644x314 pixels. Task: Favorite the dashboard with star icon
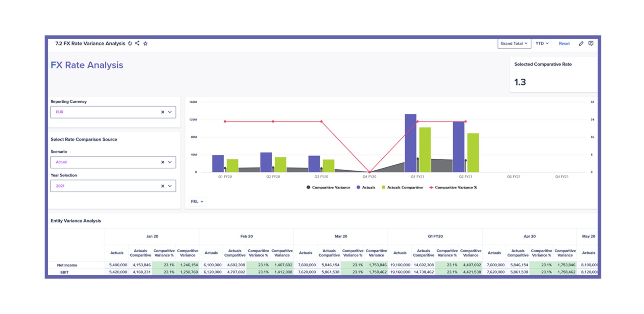tap(145, 43)
